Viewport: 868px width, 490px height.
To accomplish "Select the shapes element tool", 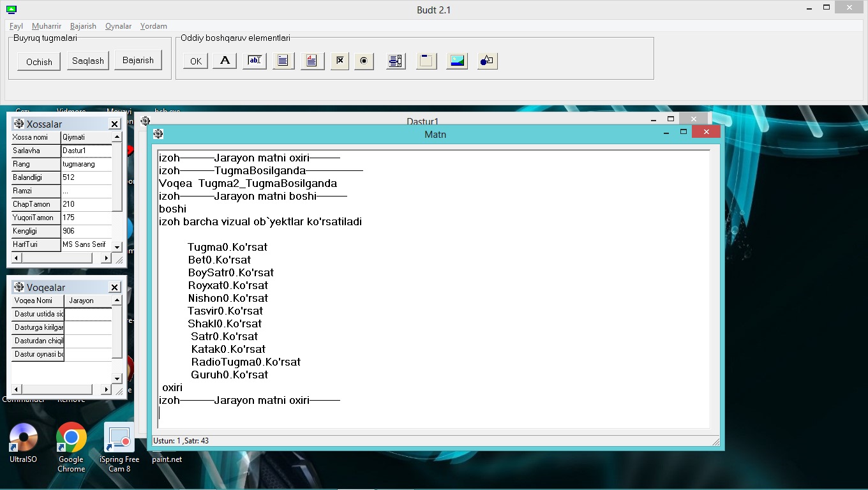I will (x=487, y=61).
